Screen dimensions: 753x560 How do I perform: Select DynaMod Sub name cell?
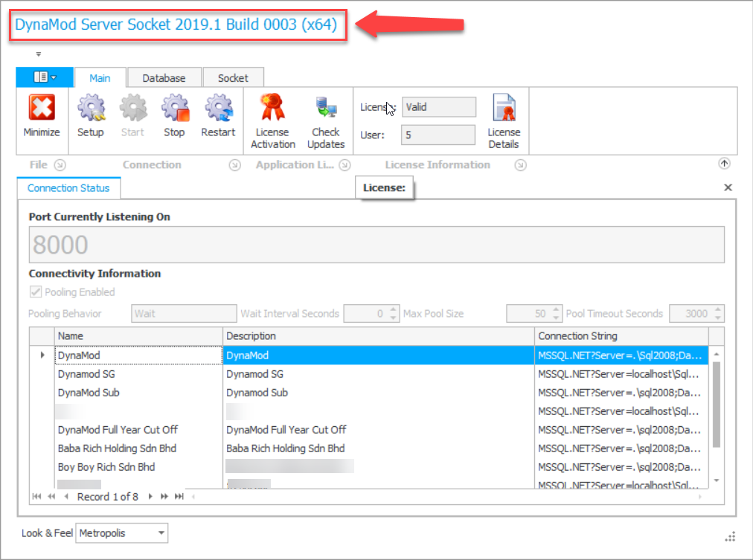tap(138, 393)
